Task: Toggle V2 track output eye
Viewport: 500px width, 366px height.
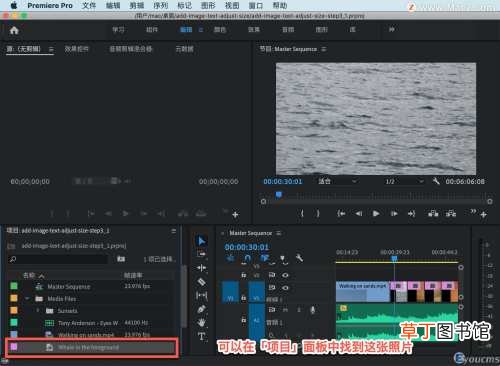Action: pos(285,275)
